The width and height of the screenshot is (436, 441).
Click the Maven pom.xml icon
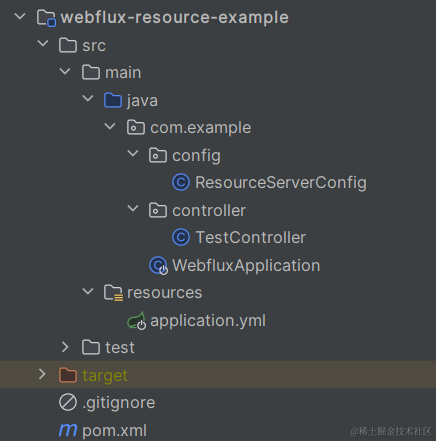[x=68, y=430]
